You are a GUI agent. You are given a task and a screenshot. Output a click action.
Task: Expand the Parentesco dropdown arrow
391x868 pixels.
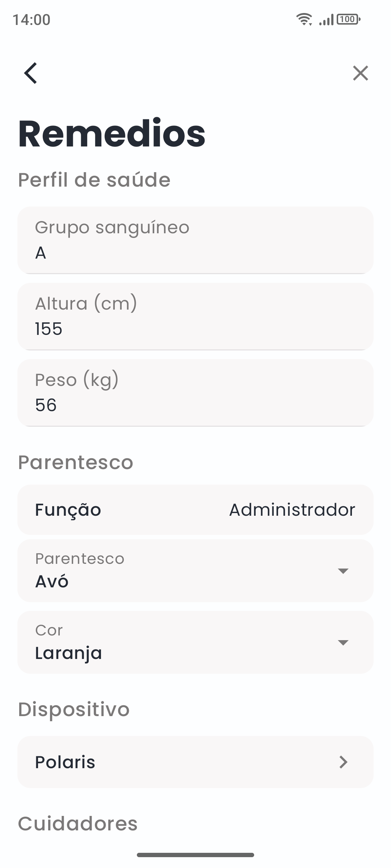point(343,571)
